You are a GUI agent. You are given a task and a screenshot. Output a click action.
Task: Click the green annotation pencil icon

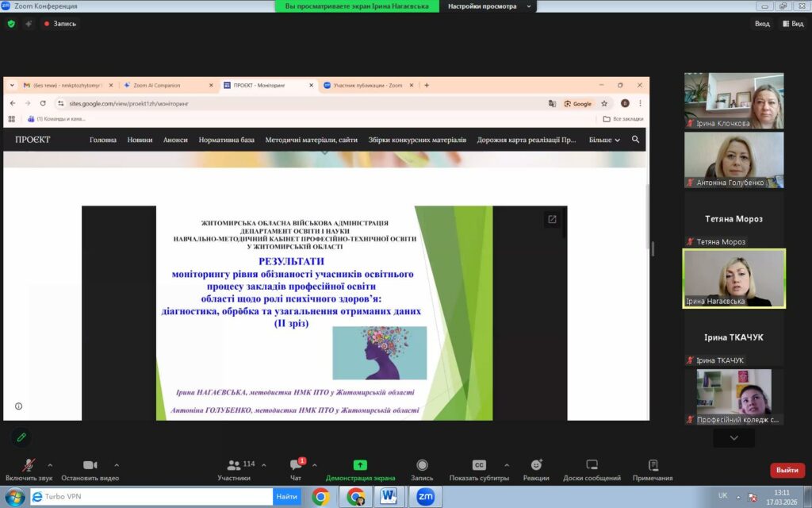(21, 437)
